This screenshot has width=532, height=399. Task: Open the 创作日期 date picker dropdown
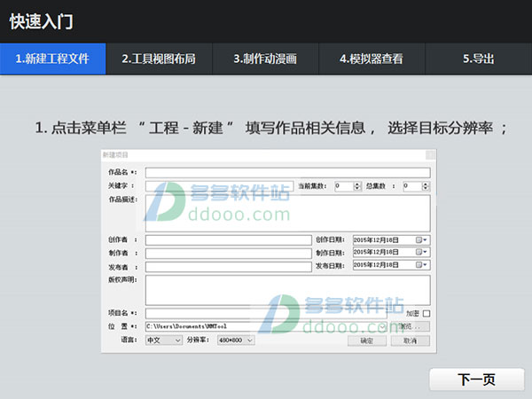coord(422,239)
